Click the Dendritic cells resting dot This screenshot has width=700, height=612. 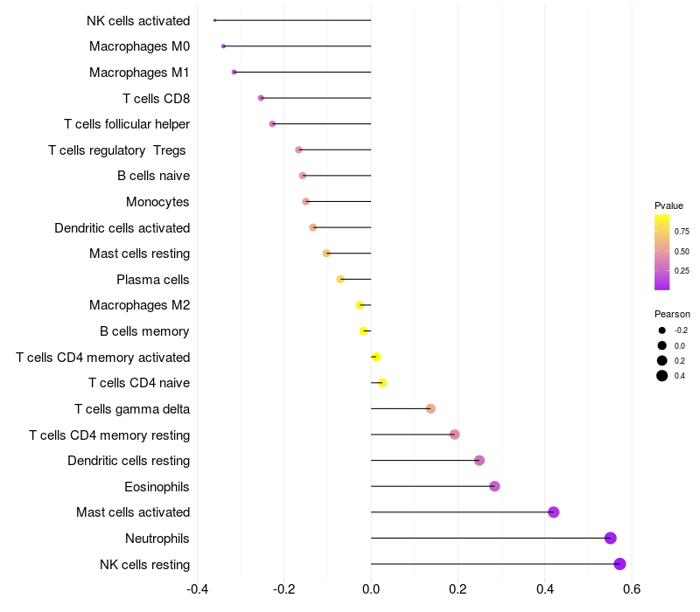479,461
